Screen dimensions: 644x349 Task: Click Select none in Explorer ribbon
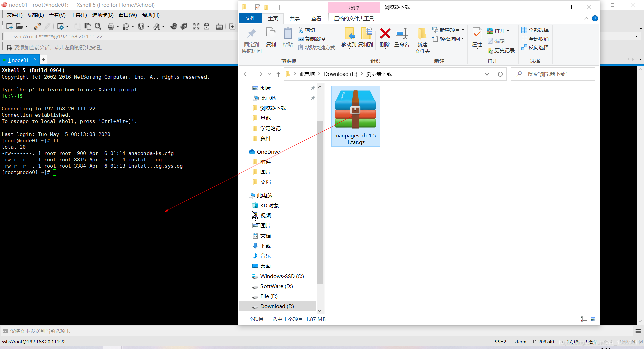click(x=535, y=39)
